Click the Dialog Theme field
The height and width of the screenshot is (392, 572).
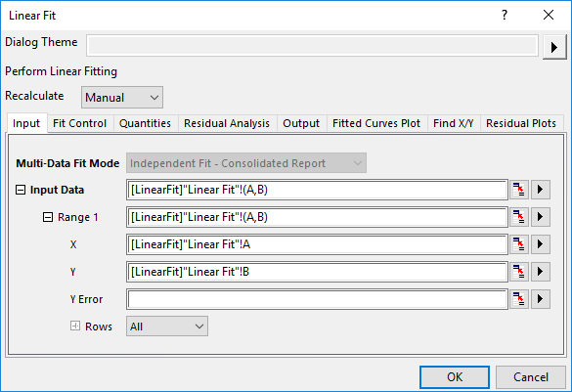pos(312,46)
